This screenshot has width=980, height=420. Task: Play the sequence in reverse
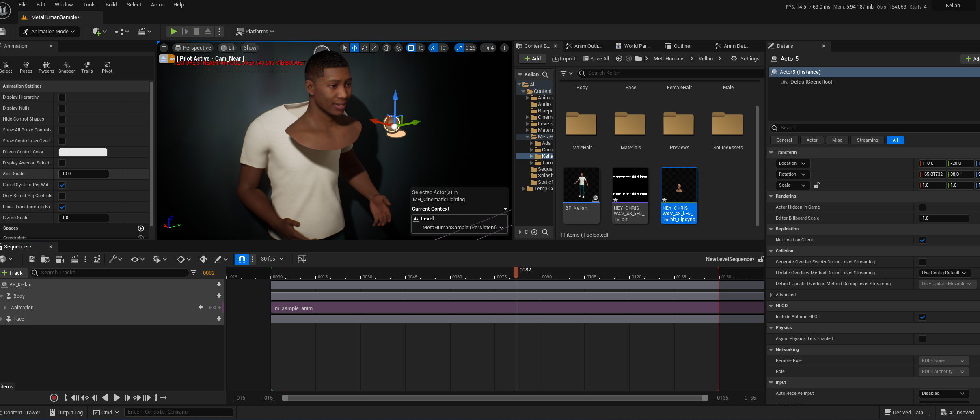[x=105, y=398]
